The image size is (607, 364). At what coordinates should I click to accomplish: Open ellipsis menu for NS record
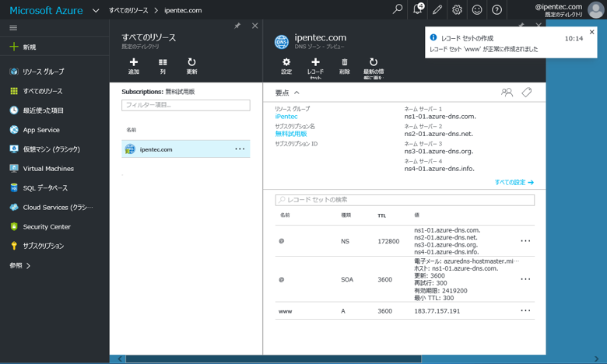[x=525, y=241]
